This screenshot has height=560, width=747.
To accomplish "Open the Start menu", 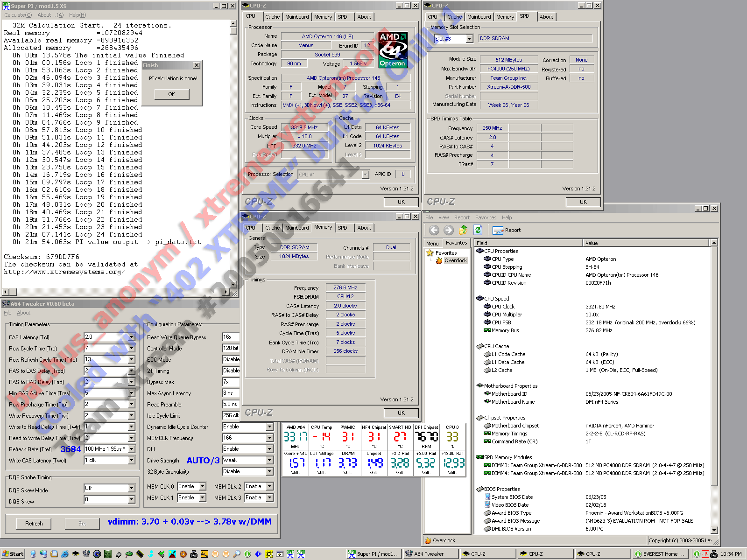I will click(13, 554).
